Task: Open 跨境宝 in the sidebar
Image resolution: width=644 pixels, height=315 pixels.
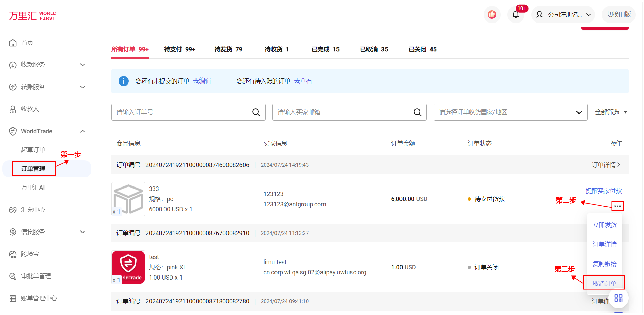Action: 30,254
